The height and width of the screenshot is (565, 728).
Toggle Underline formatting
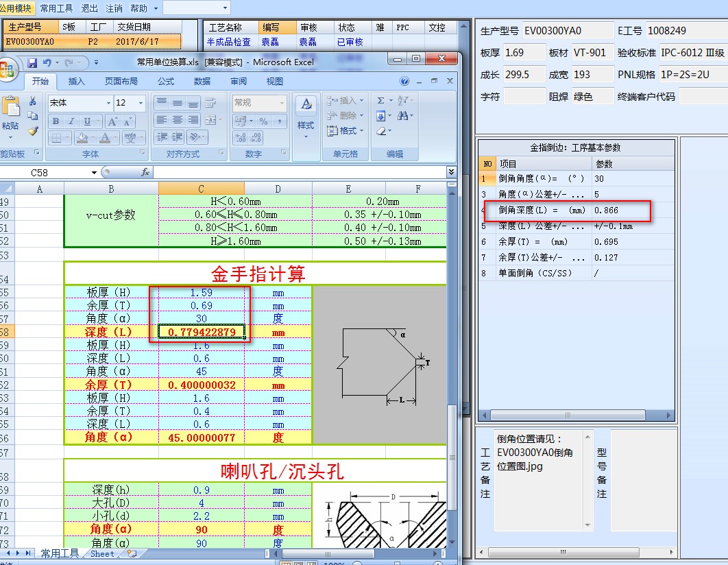(87, 121)
